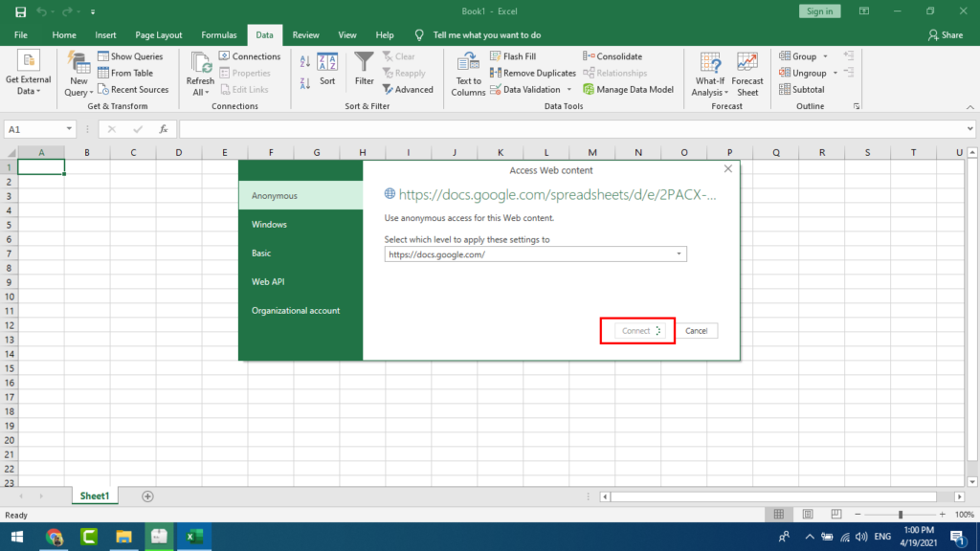The image size is (980, 551).
Task: Select Normal view in status bar
Action: [x=779, y=514]
